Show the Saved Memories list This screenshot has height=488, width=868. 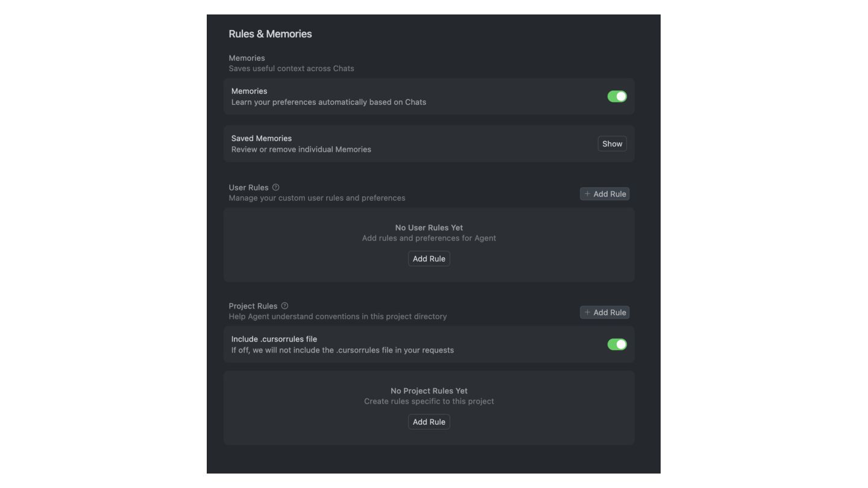pos(612,144)
